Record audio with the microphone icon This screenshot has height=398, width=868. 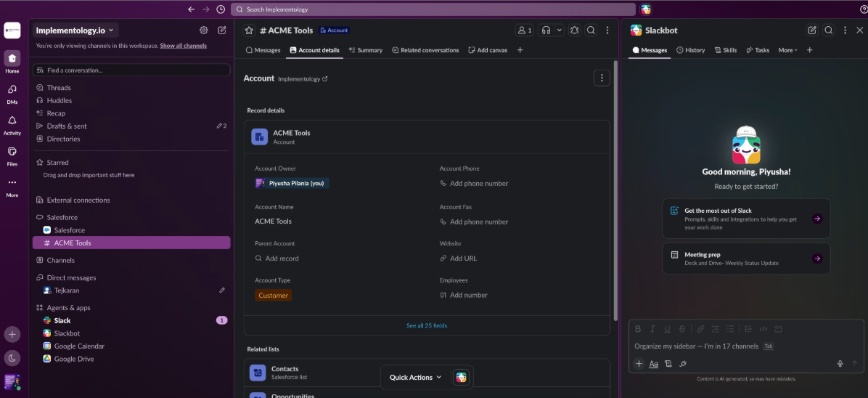[840, 364]
